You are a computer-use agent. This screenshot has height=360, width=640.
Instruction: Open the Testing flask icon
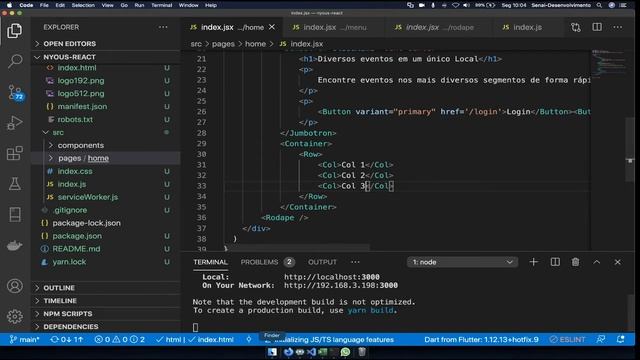point(15,184)
